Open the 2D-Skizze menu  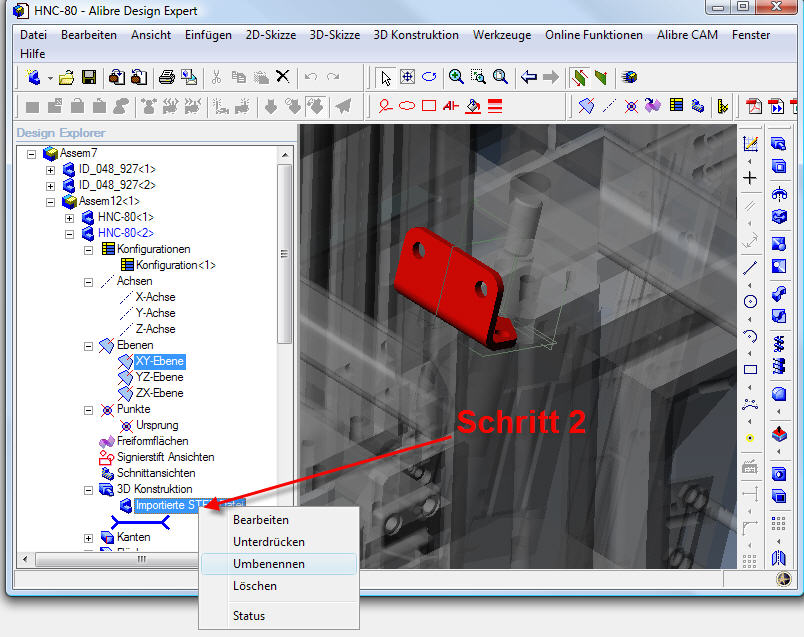(x=271, y=35)
